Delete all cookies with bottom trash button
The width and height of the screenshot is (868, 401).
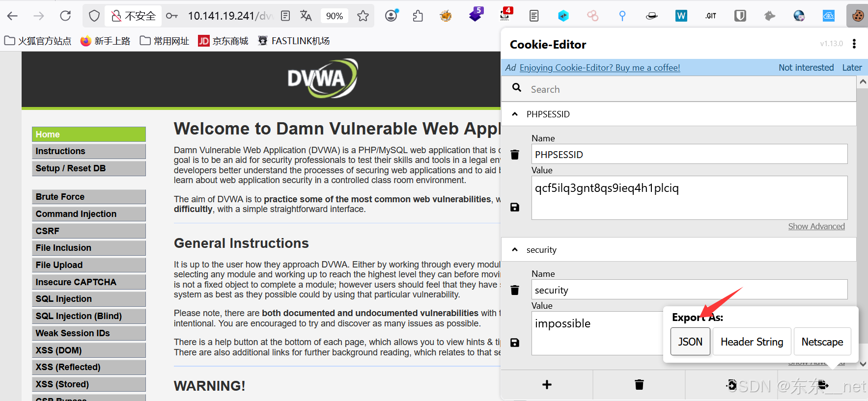[639, 385]
